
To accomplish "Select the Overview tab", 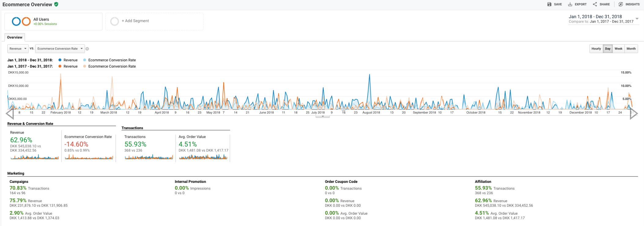I will [15, 37].
